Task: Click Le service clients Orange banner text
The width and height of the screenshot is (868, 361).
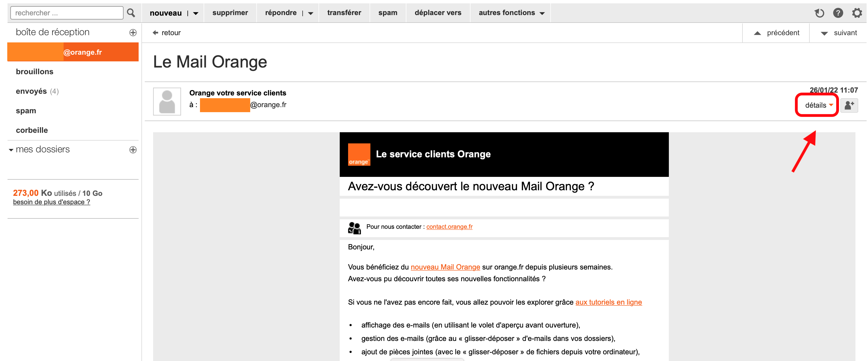Action: (x=433, y=154)
